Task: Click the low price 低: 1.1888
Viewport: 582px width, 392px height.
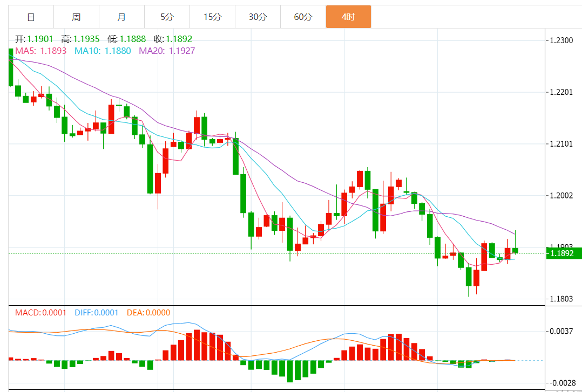Action: [127, 39]
